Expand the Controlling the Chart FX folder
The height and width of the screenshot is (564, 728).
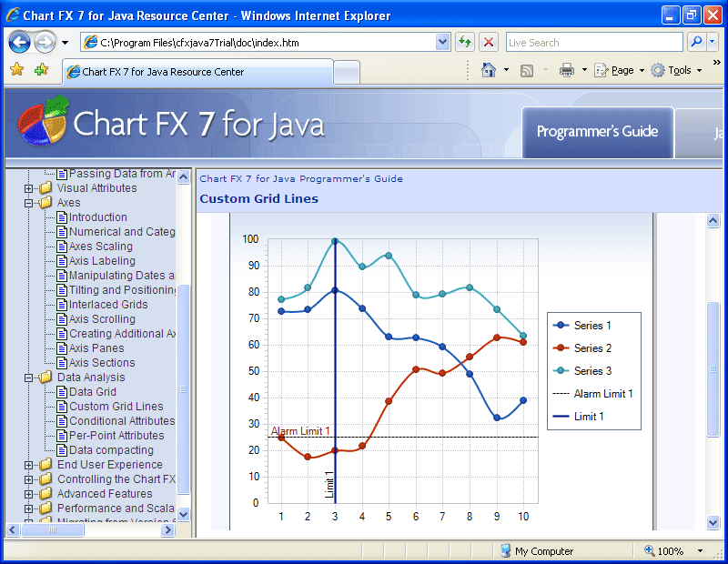click(29, 479)
